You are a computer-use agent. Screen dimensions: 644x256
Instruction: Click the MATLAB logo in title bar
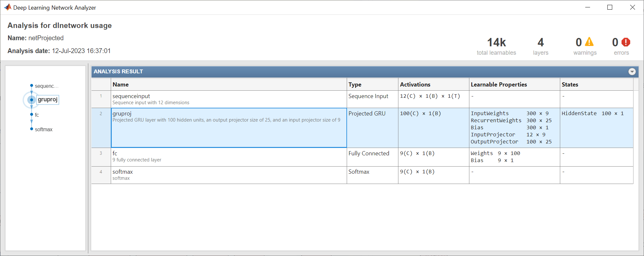(8, 7)
